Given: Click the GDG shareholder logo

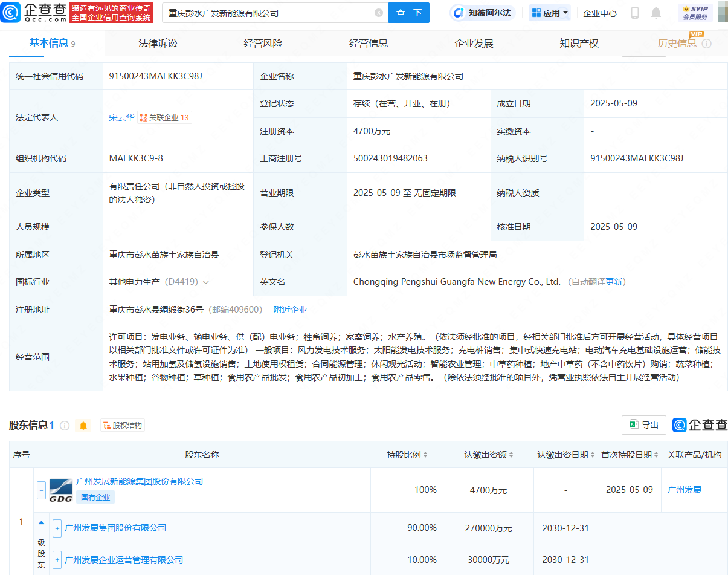Looking at the screenshot, I should 60,490.
